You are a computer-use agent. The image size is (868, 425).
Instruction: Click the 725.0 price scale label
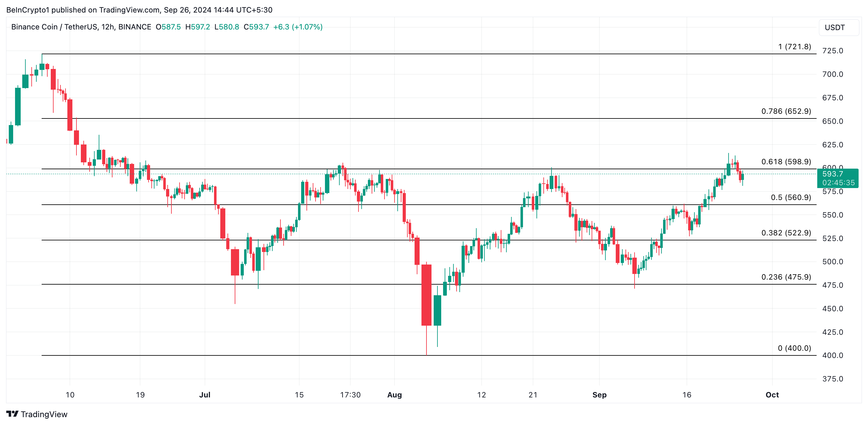(832, 51)
